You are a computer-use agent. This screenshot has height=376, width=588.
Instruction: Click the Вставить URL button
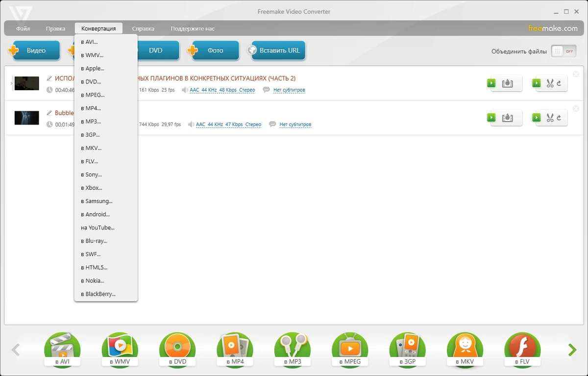coord(276,50)
